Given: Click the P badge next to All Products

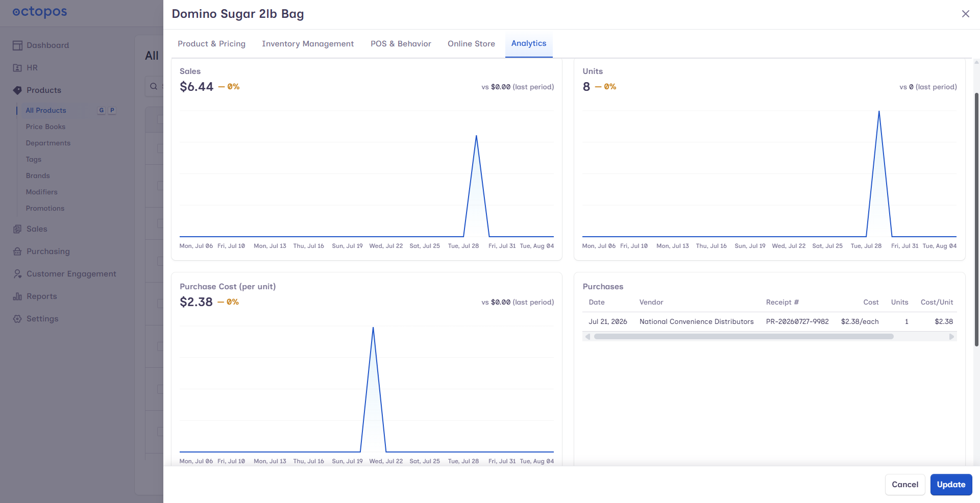Looking at the screenshot, I should (112, 110).
